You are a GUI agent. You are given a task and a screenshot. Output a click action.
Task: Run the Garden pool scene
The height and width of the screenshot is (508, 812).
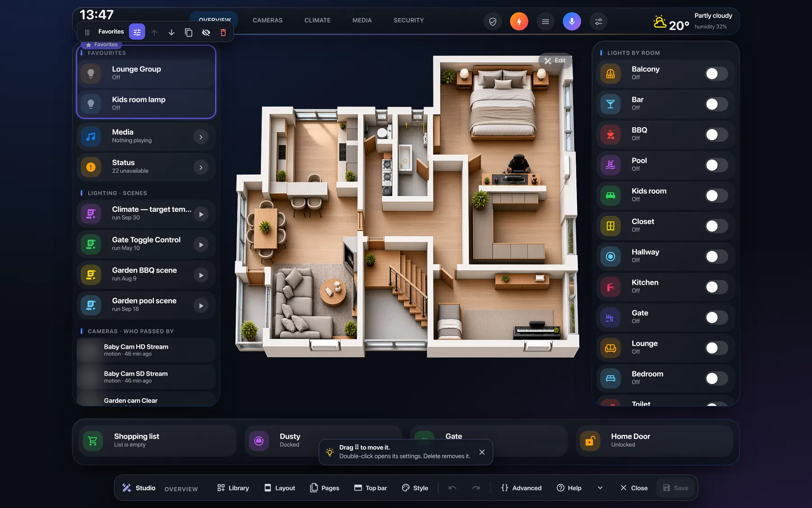point(201,306)
